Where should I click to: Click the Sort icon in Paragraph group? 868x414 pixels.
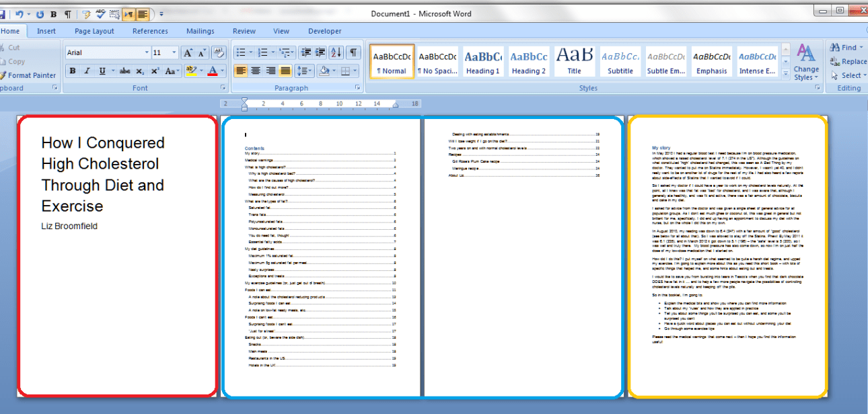335,52
